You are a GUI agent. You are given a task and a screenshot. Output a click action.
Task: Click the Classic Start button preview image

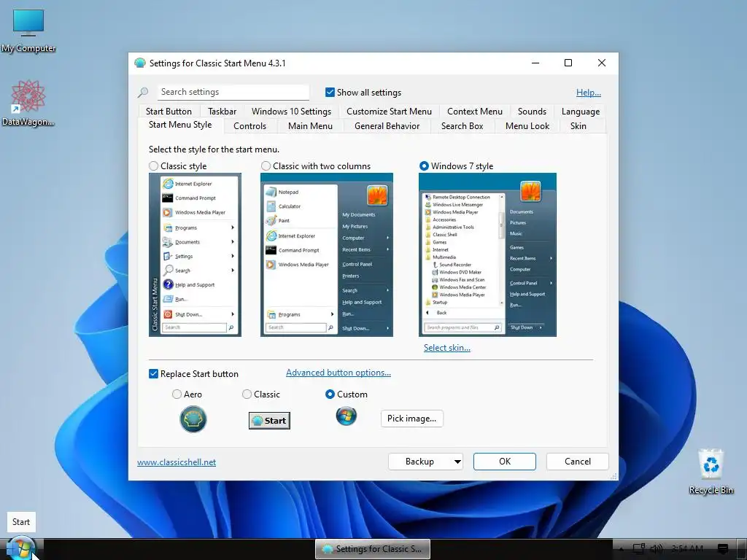269,421
